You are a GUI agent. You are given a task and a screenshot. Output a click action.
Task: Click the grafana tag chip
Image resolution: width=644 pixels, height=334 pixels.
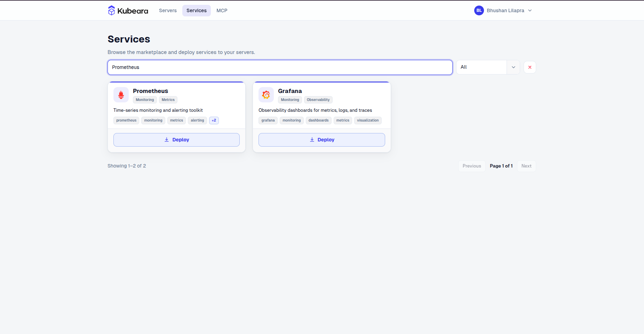268,121
